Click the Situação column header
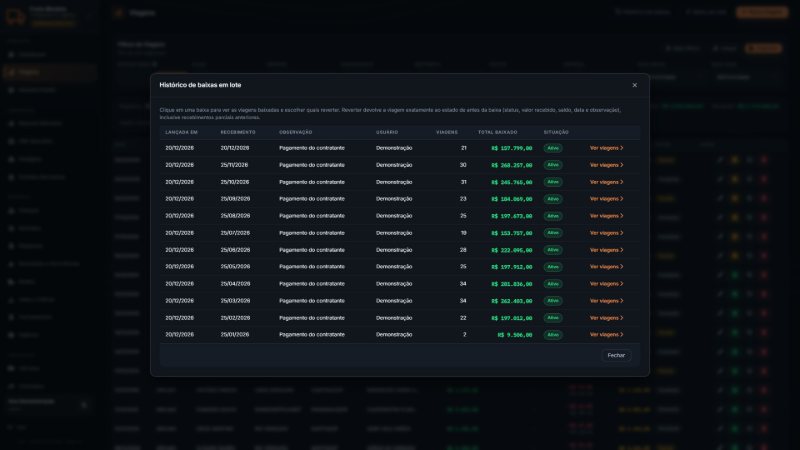The height and width of the screenshot is (450, 800). tap(556, 132)
